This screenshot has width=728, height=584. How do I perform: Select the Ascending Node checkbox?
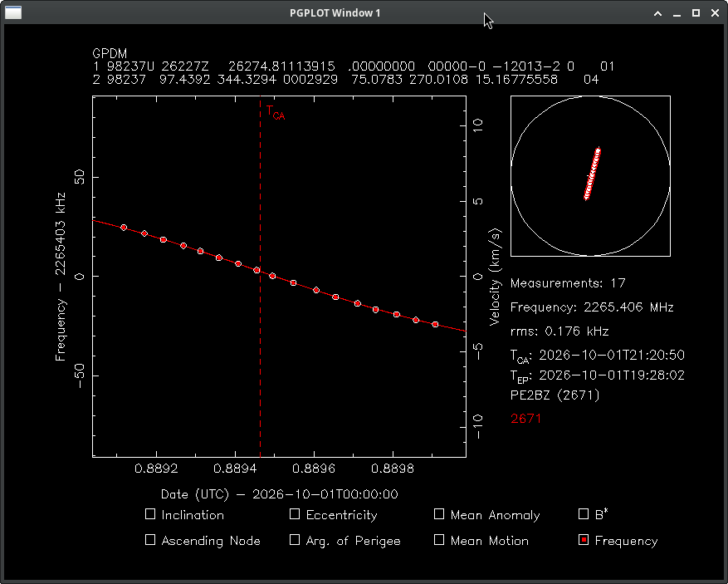150,540
